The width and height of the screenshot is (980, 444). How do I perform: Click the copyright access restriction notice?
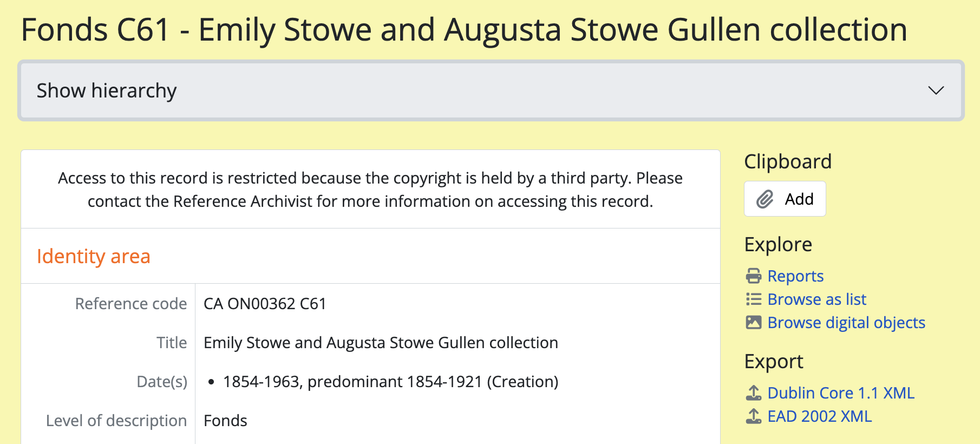[370, 190]
